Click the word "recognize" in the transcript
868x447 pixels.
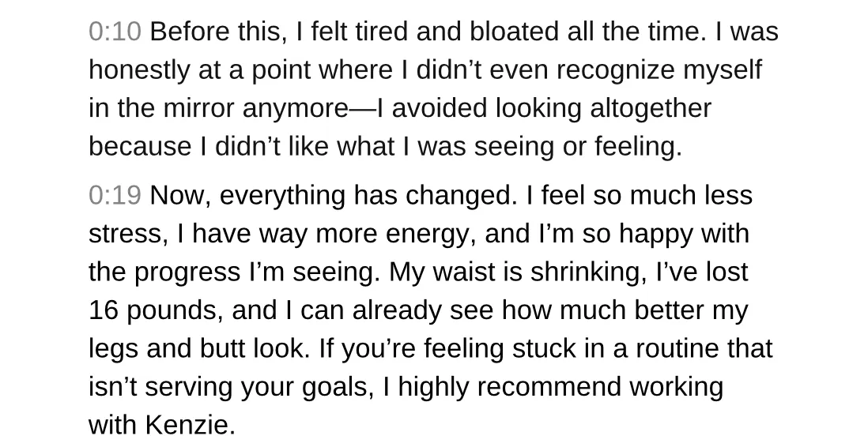[x=616, y=70]
